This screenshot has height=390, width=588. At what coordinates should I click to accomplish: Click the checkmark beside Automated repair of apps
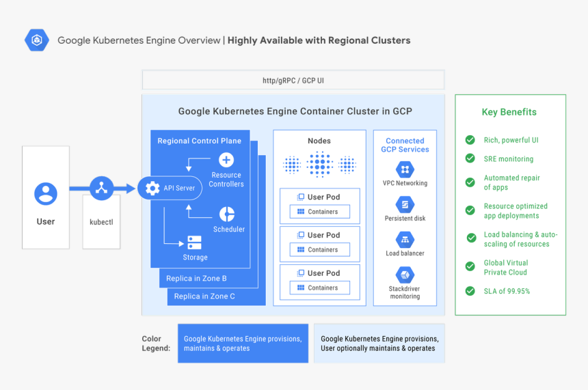470,182
